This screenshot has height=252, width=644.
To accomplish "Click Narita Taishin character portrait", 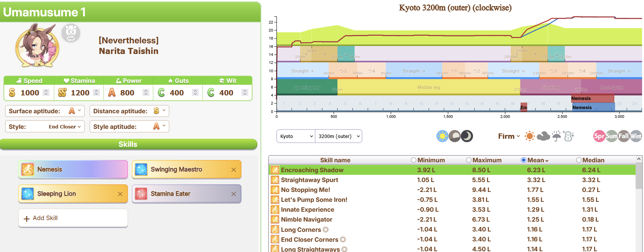I will click(37, 46).
